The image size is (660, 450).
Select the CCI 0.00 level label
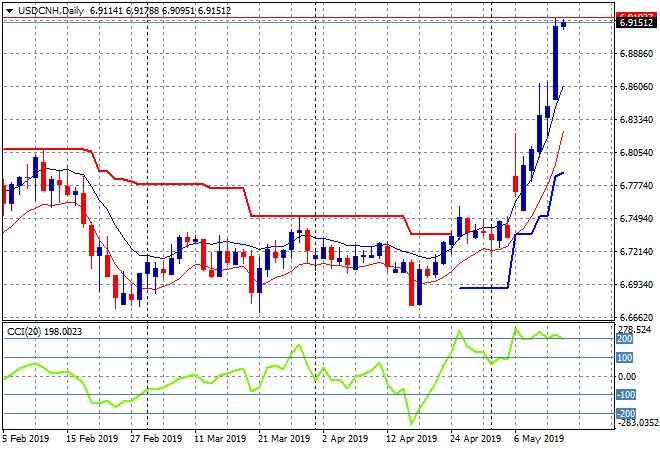point(627,376)
